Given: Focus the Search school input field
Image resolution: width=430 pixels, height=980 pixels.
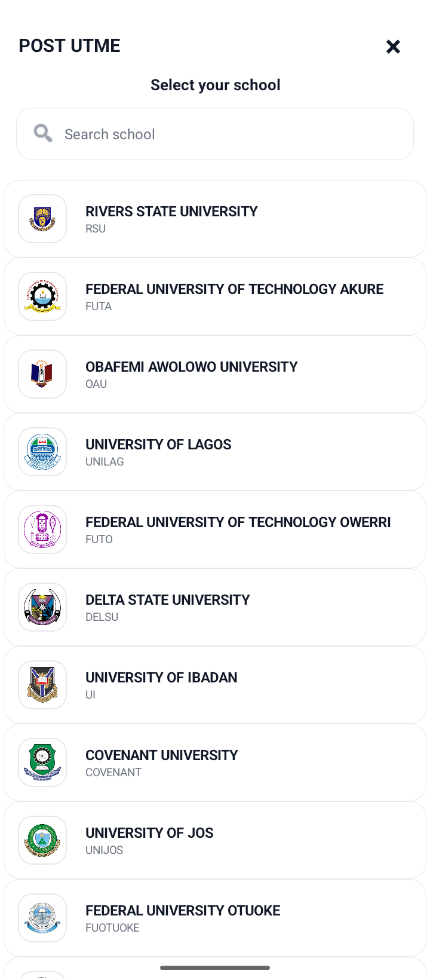Looking at the screenshot, I should 215,134.
